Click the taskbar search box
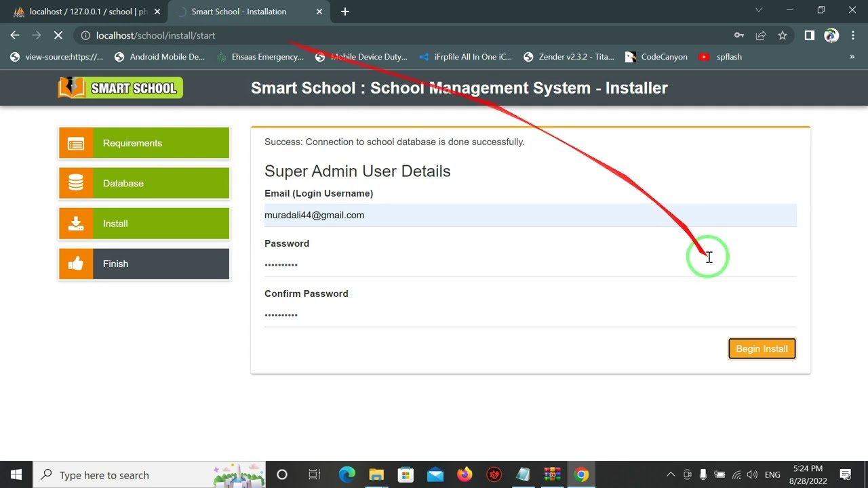The image size is (868, 488). [x=149, y=474]
